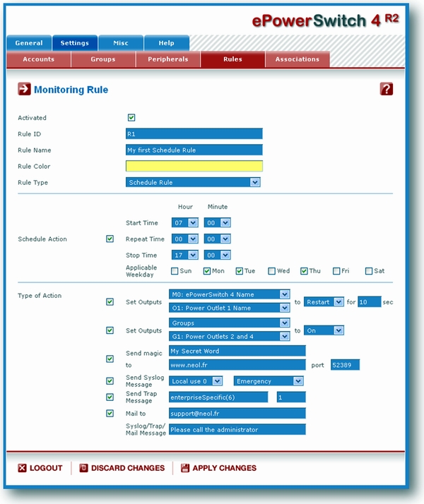
Task: Open the Stop Time hour dropdown
Action: pyautogui.click(x=185, y=255)
